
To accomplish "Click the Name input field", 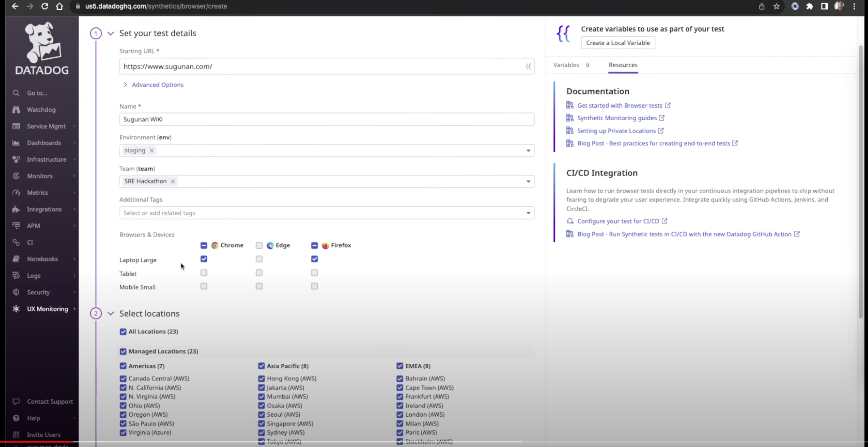I will click(x=326, y=119).
